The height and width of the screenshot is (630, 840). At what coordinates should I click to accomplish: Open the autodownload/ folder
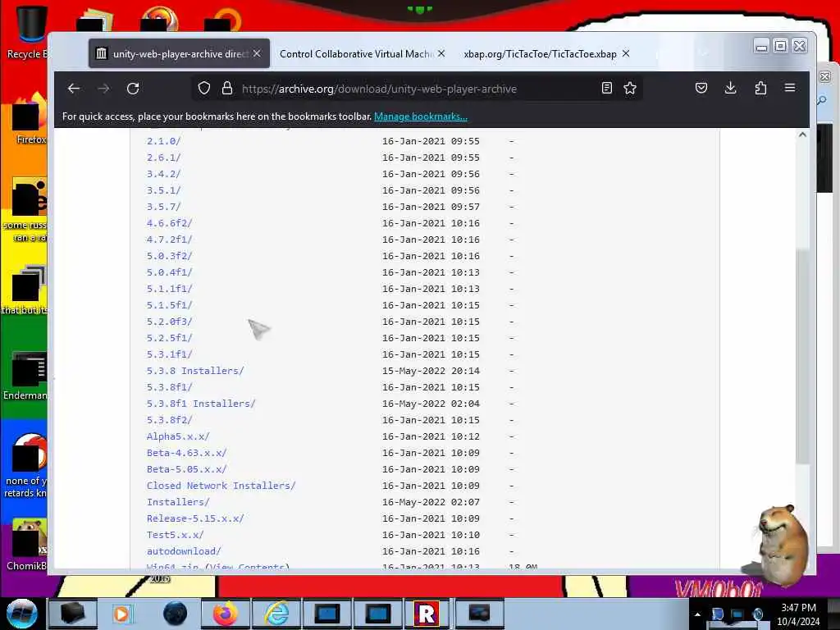(x=184, y=551)
